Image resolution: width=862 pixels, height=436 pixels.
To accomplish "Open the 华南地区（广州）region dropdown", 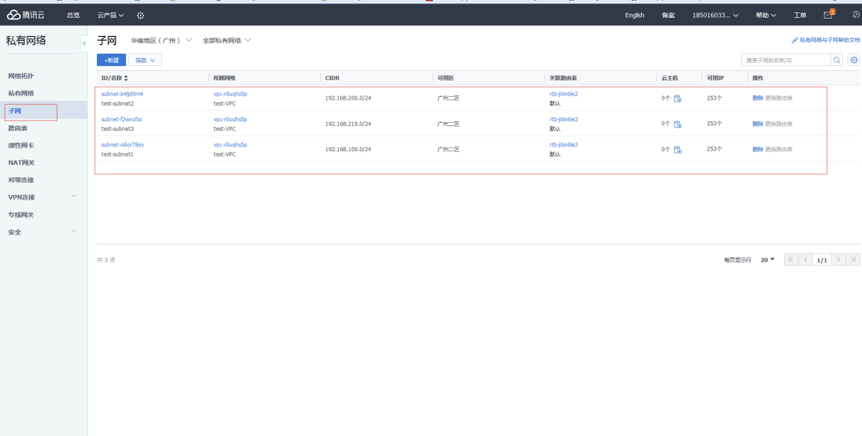I will (160, 41).
